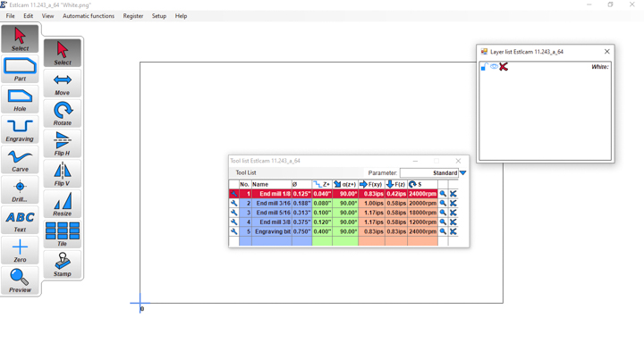This screenshot has height=343, width=644.
Task: Click the magnifier icon for End mill 3/8
Action: [x=443, y=222]
